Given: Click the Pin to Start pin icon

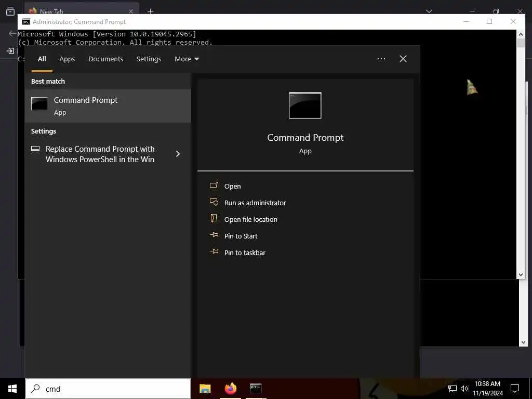Looking at the screenshot, I should coord(214,235).
